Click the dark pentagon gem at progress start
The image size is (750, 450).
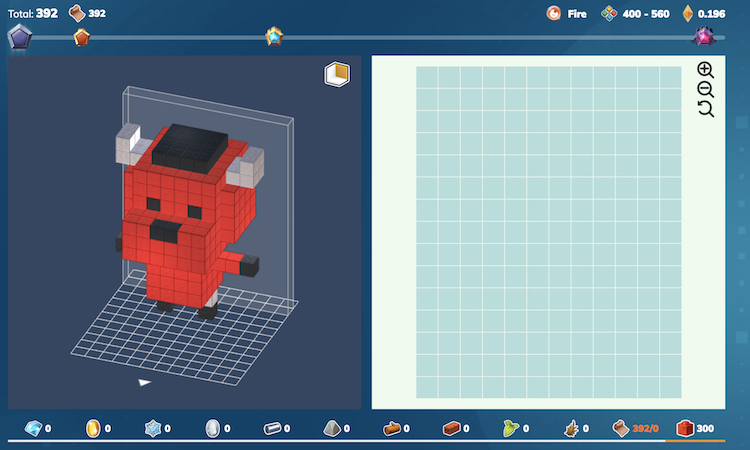(20, 37)
